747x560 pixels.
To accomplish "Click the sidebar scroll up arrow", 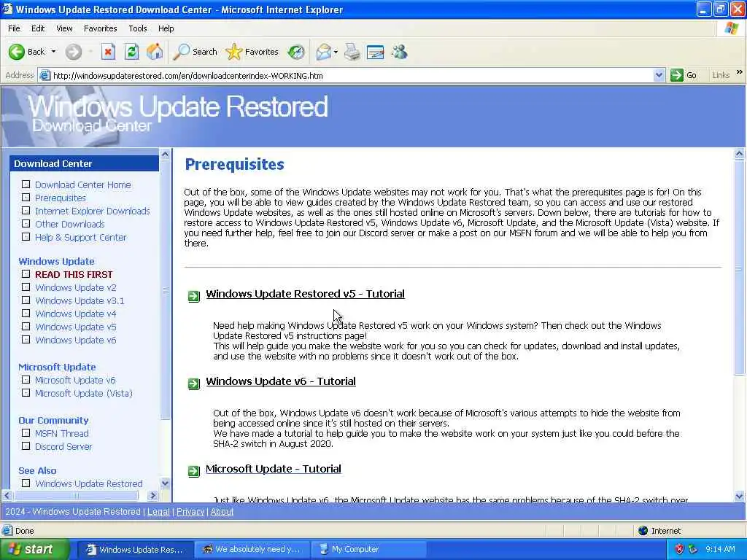I will pos(166,155).
